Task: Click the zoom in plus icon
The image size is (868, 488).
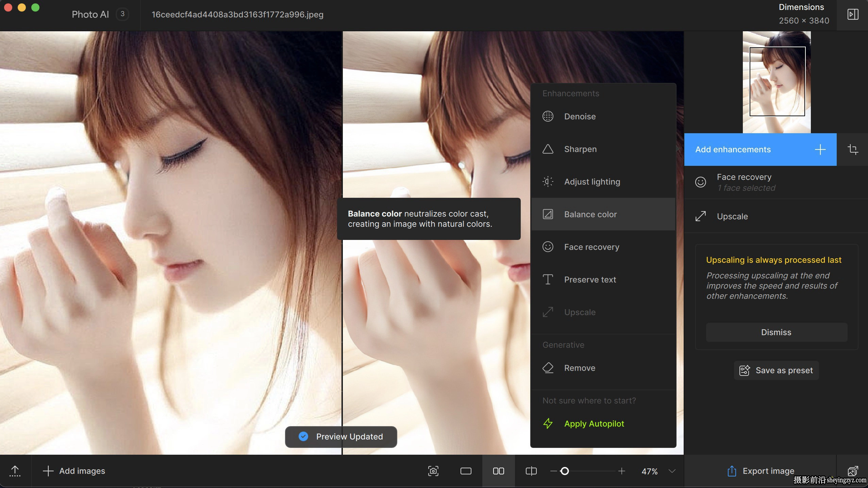Action: pyautogui.click(x=621, y=471)
